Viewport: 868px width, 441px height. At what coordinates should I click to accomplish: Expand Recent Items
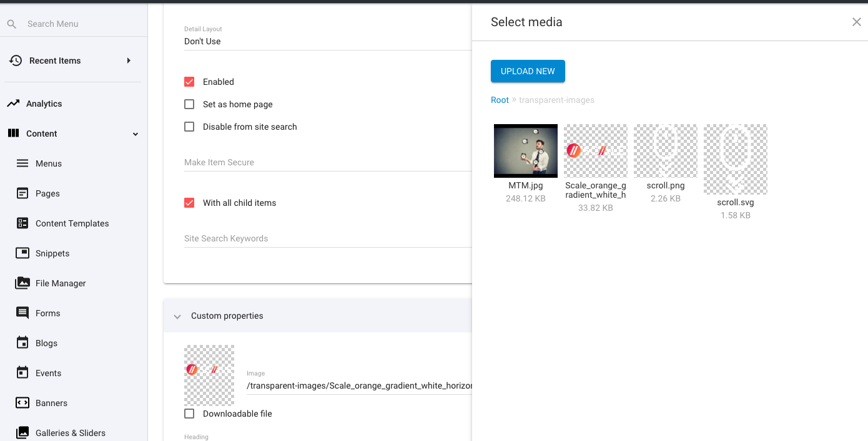(x=129, y=61)
